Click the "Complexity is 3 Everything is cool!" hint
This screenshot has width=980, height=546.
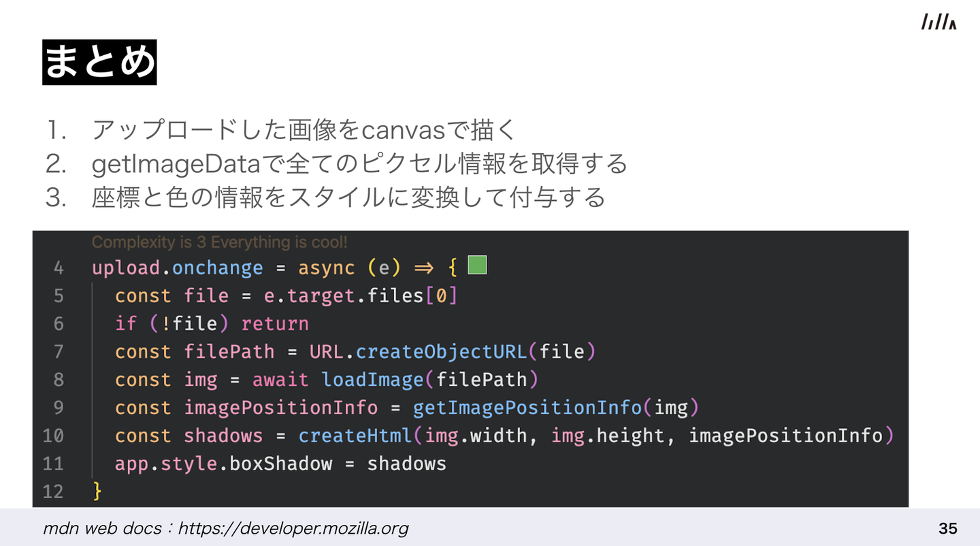click(x=220, y=242)
